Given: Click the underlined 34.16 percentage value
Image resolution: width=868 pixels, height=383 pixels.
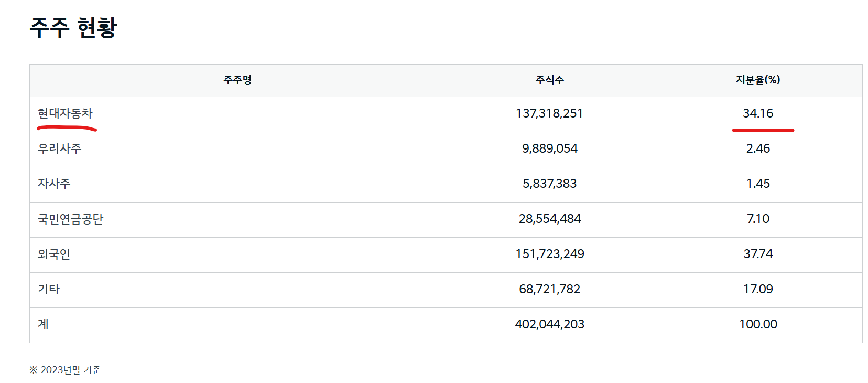Looking at the screenshot, I should pos(757,113).
